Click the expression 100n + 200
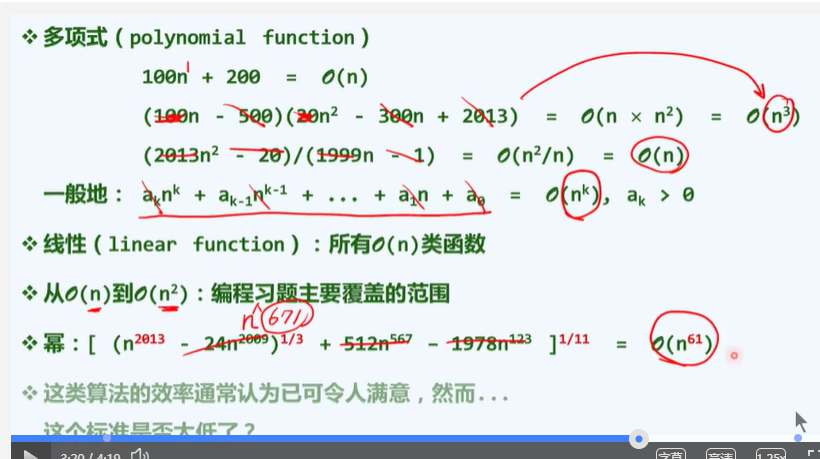The height and width of the screenshot is (459, 820). tap(201, 77)
